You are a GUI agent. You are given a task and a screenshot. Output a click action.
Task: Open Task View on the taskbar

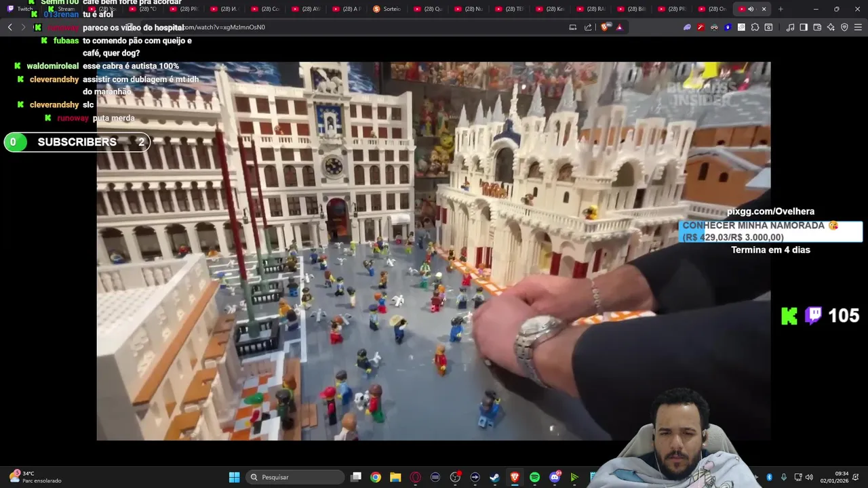click(356, 477)
